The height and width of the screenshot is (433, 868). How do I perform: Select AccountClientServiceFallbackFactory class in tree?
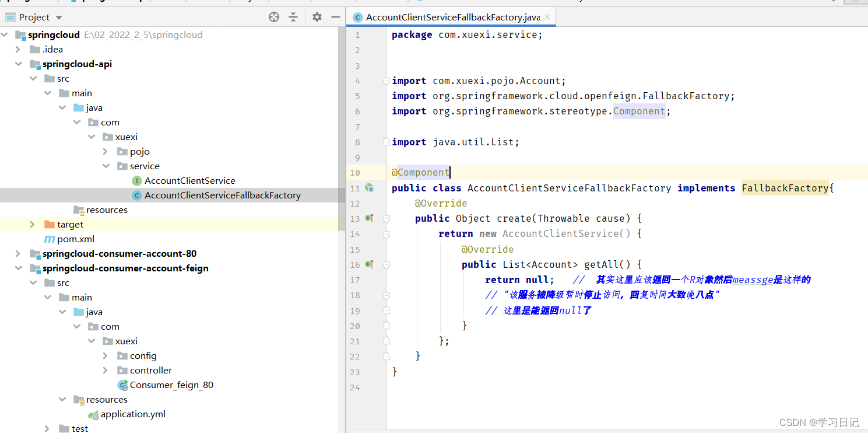(222, 195)
